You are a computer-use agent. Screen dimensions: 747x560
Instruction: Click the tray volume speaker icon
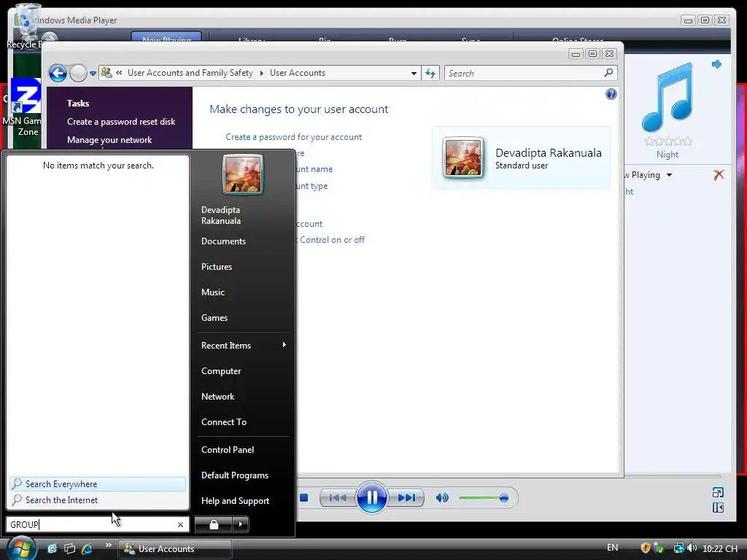(692, 548)
